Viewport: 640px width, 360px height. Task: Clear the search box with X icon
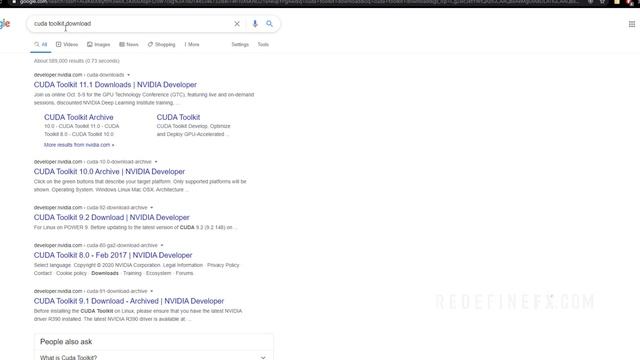click(237, 24)
